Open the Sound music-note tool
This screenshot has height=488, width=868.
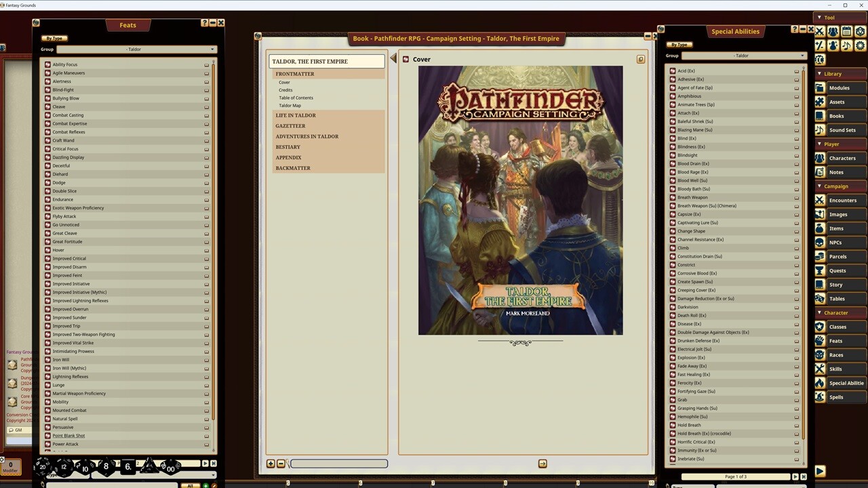[x=847, y=45]
